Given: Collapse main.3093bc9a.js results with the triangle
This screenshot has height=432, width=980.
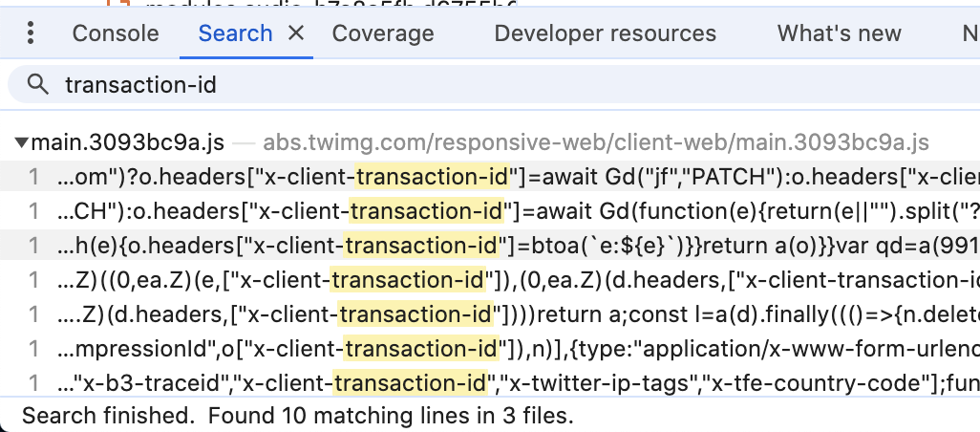Looking at the screenshot, I should point(21,143).
